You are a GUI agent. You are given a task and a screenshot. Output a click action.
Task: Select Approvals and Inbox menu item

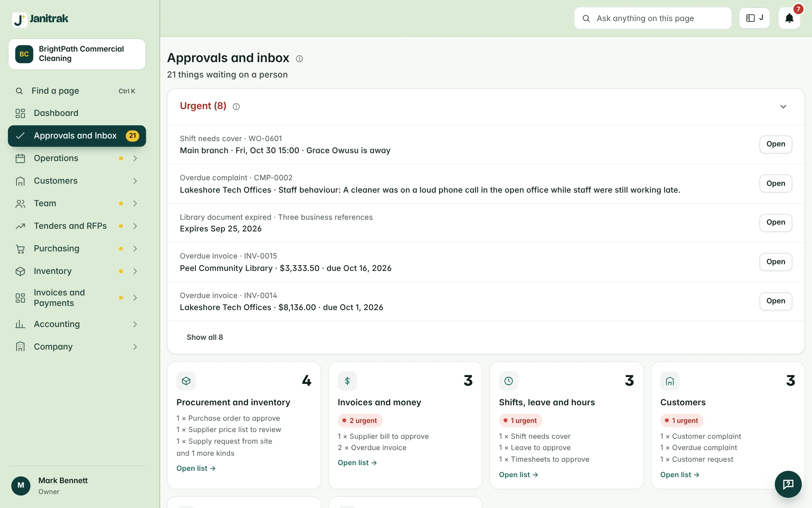pyautogui.click(x=77, y=136)
